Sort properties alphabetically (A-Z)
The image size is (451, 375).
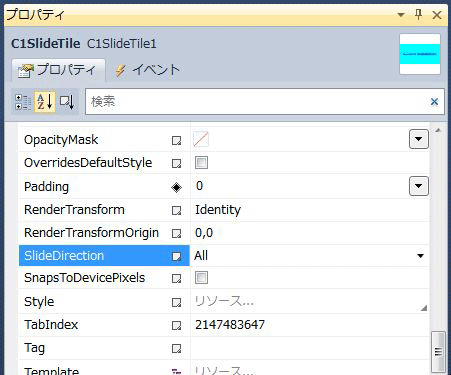pos(45,102)
